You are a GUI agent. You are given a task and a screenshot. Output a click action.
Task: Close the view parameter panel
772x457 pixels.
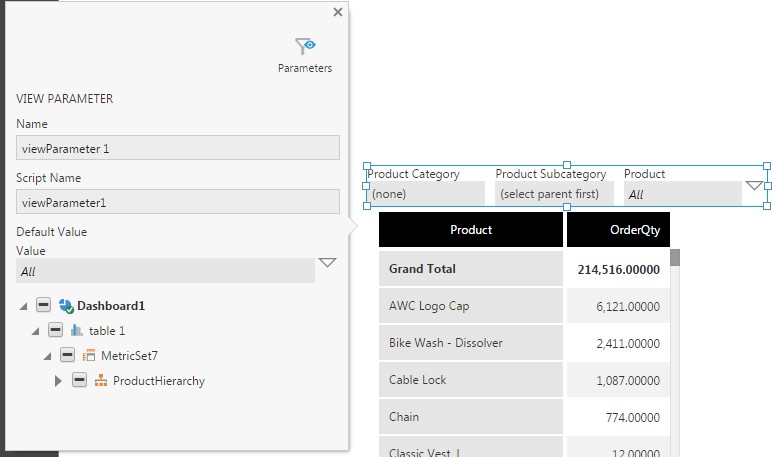(337, 12)
